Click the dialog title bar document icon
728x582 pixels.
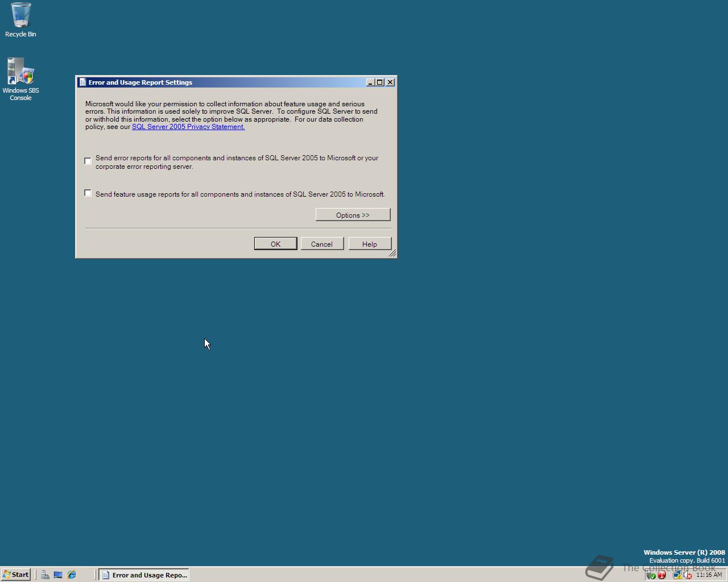[82, 82]
